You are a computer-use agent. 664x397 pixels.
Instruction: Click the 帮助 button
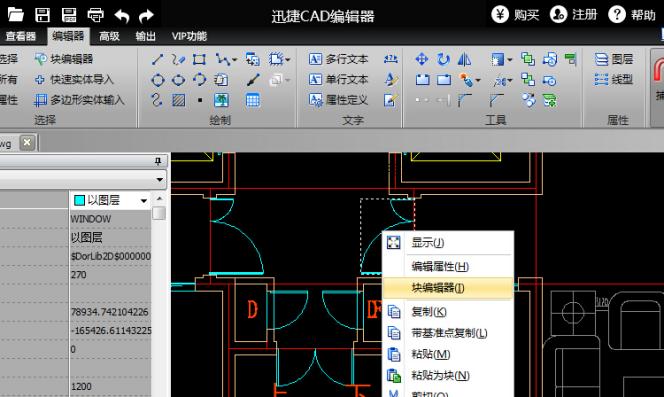(632, 15)
